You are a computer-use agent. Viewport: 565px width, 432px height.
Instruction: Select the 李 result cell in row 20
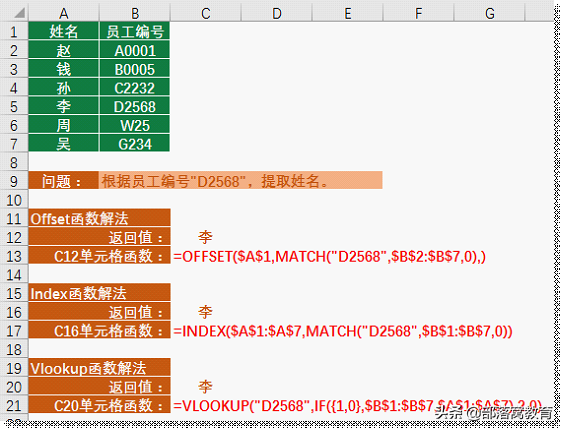[205, 387]
